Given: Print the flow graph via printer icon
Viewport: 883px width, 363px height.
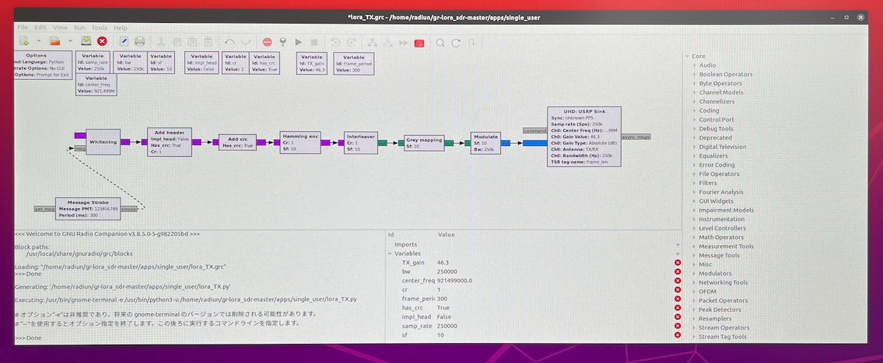Looking at the screenshot, I should pyautogui.click(x=140, y=42).
